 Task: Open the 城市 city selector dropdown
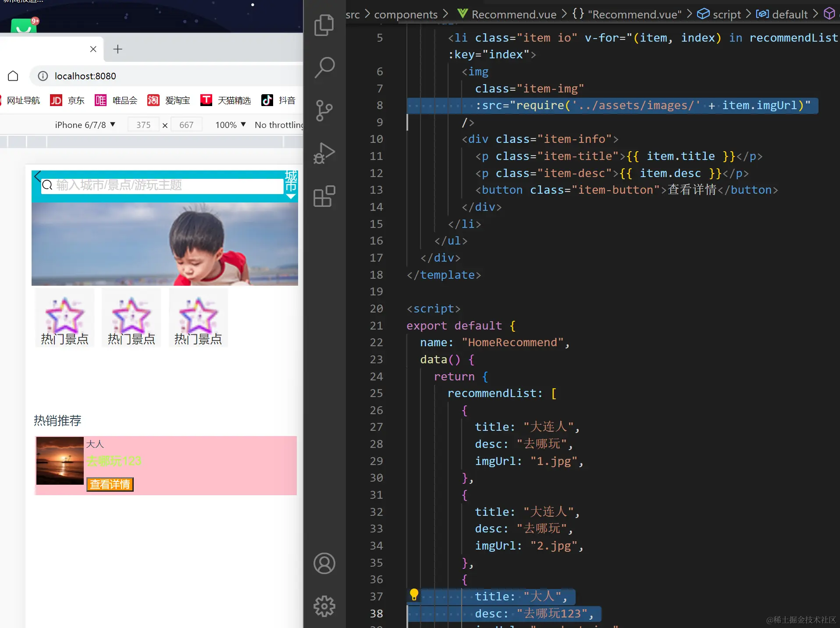point(291,185)
